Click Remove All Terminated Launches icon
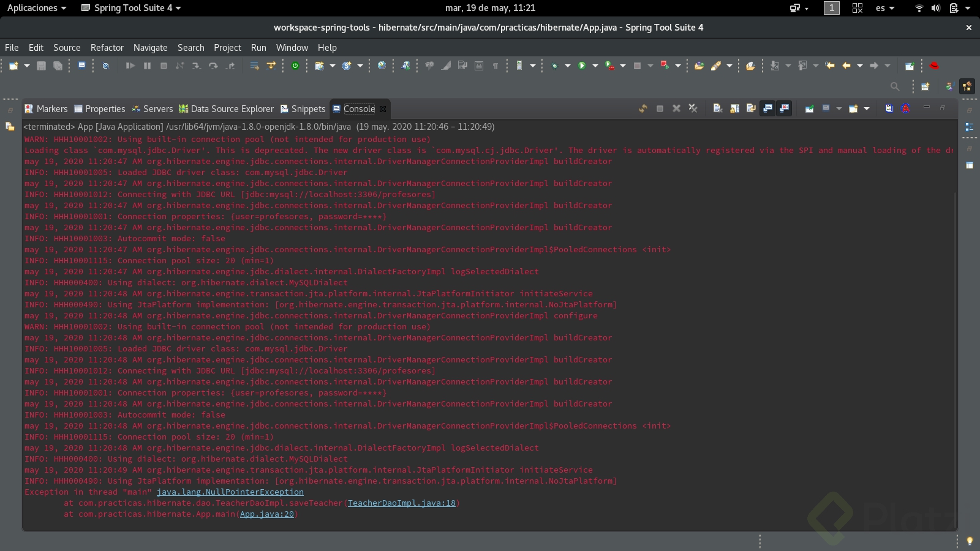Screen dimensions: 980x551 (693, 108)
